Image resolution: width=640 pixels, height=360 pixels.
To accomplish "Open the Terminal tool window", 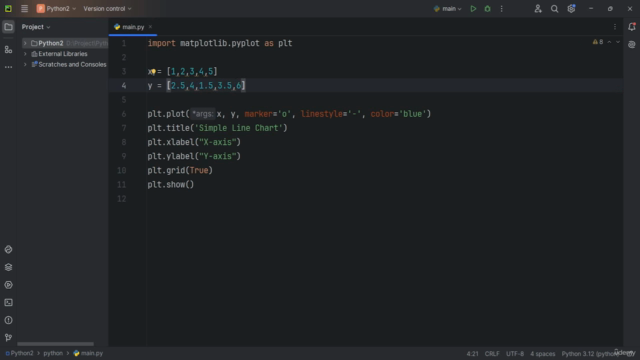I will [8, 302].
